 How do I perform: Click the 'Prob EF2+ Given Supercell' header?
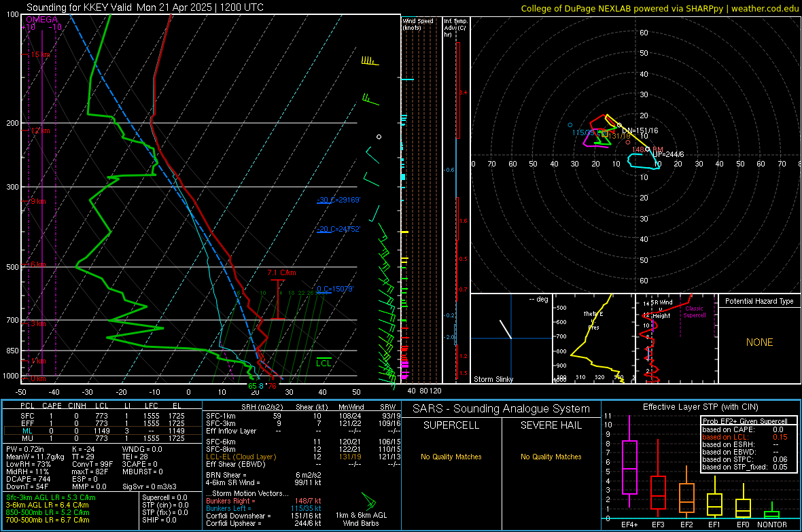(745, 421)
